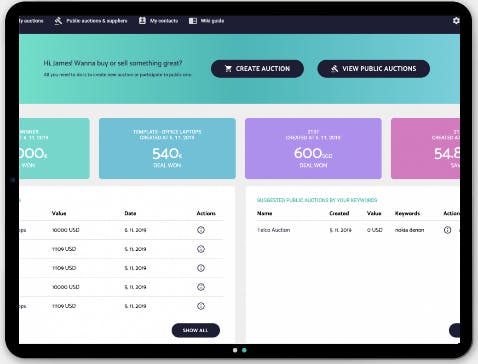Click the Create Auction button
Screen dimensions: 478x364
(x=257, y=69)
